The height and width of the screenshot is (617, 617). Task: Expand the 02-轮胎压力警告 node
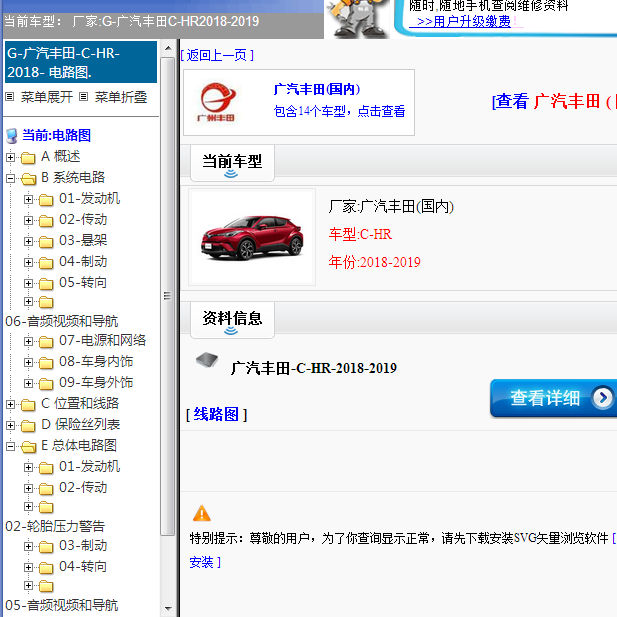28,506
